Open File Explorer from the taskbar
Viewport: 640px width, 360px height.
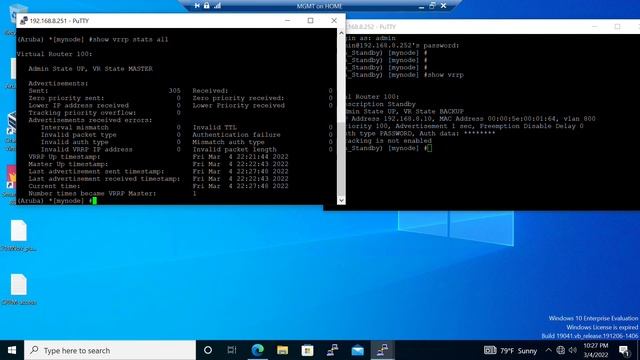(282, 350)
